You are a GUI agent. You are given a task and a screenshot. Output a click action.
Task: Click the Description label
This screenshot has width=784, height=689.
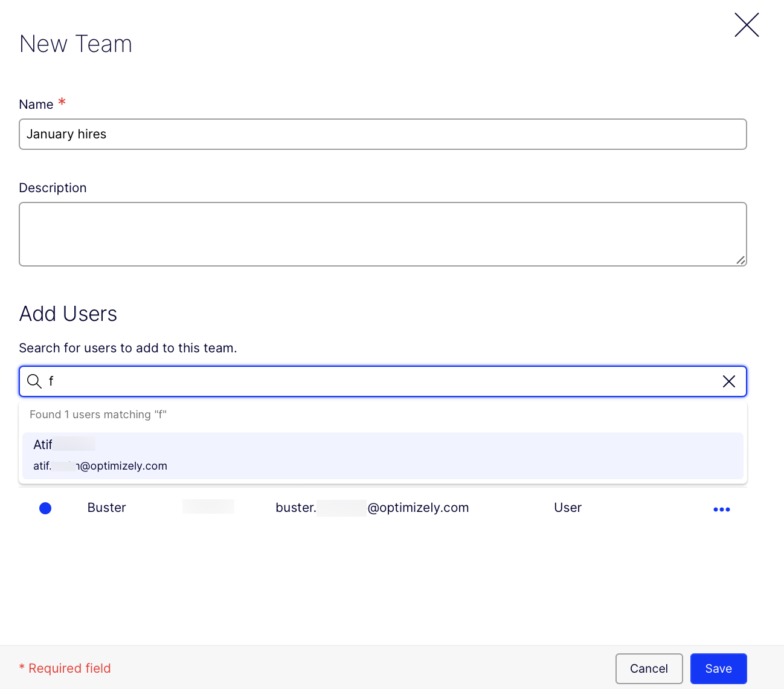click(x=53, y=188)
